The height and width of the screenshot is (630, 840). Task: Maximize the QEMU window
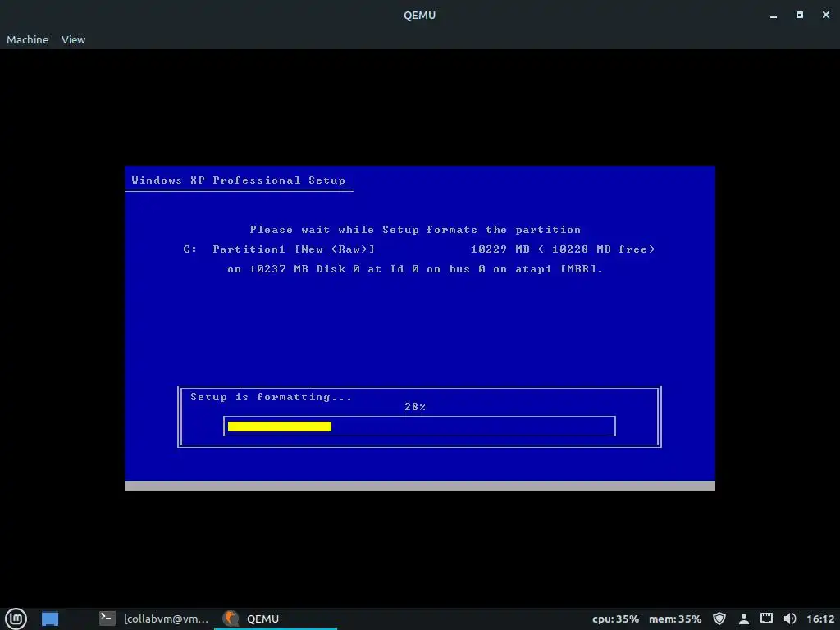[x=799, y=15]
